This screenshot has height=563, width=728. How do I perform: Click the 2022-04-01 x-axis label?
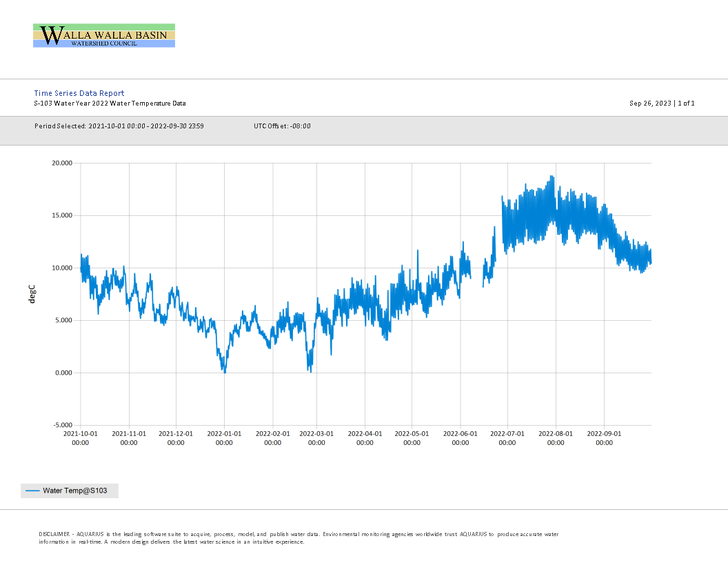click(365, 438)
